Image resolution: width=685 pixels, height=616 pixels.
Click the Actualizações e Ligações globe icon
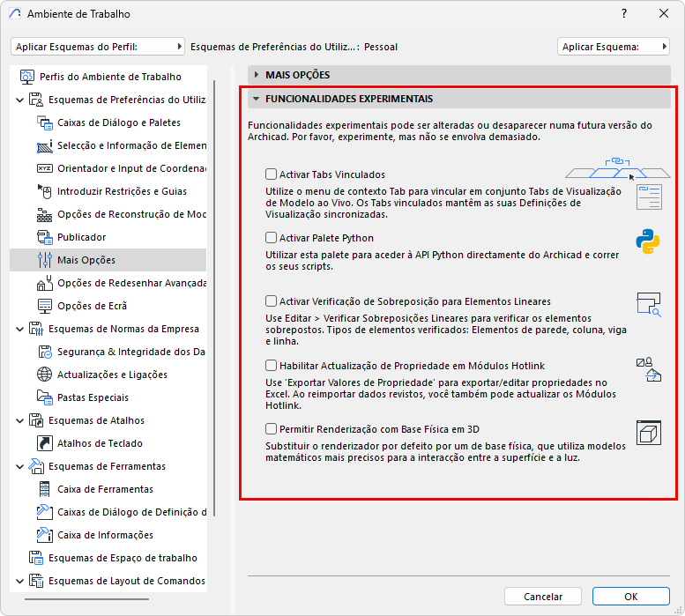point(45,375)
